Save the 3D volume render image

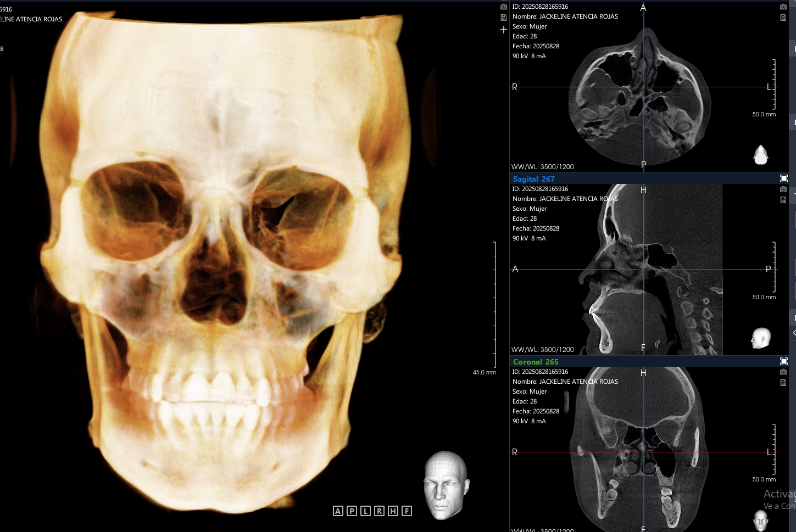[x=503, y=18]
